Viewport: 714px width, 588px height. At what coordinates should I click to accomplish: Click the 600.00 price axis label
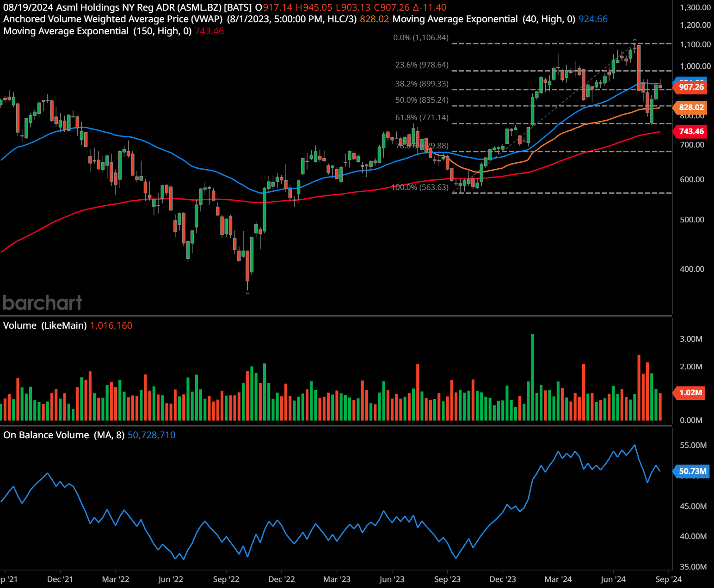[692, 179]
